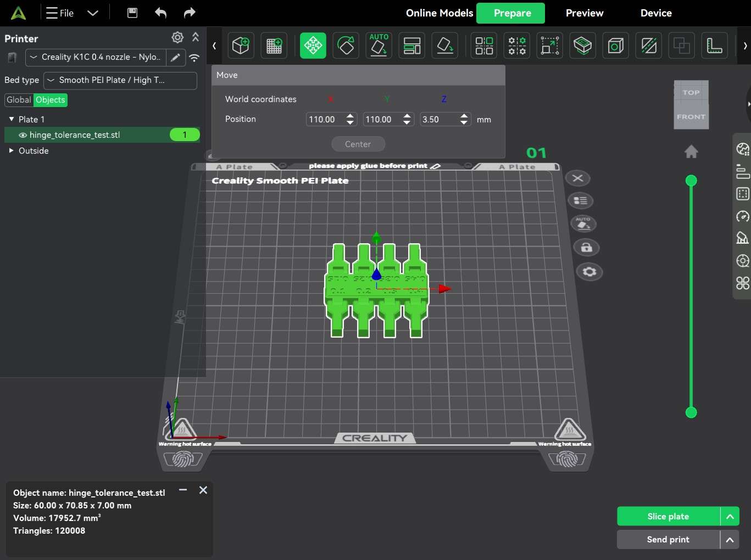Click the stacked bars icon in right sidebar
This screenshot has width=751, height=560.
click(x=743, y=171)
